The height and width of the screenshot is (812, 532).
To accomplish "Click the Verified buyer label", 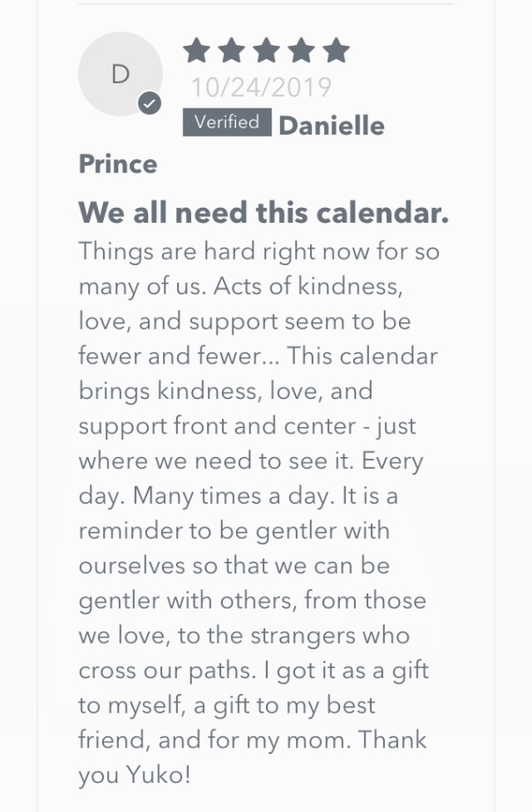I will pyautogui.click(x=226, y=122).
